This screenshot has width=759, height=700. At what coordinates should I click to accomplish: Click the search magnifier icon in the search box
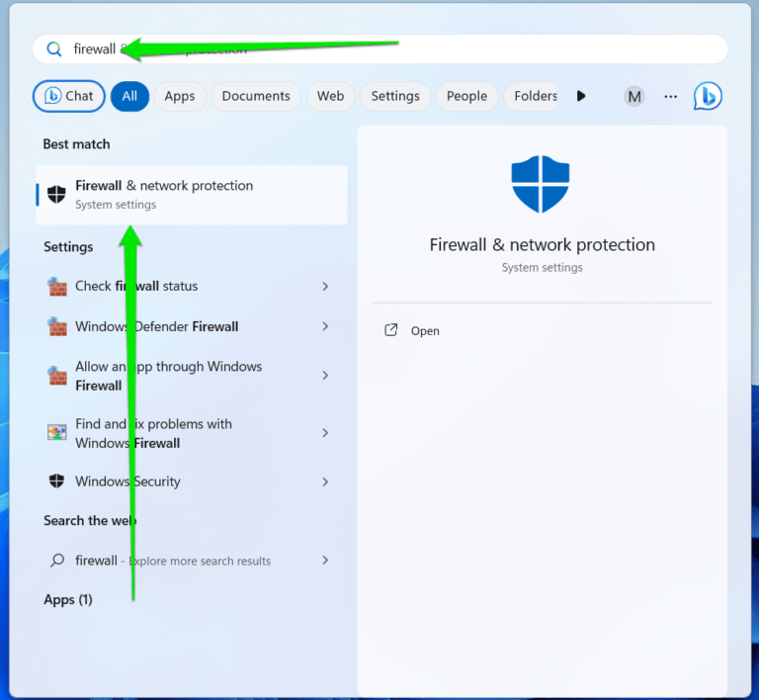[53, 48]
